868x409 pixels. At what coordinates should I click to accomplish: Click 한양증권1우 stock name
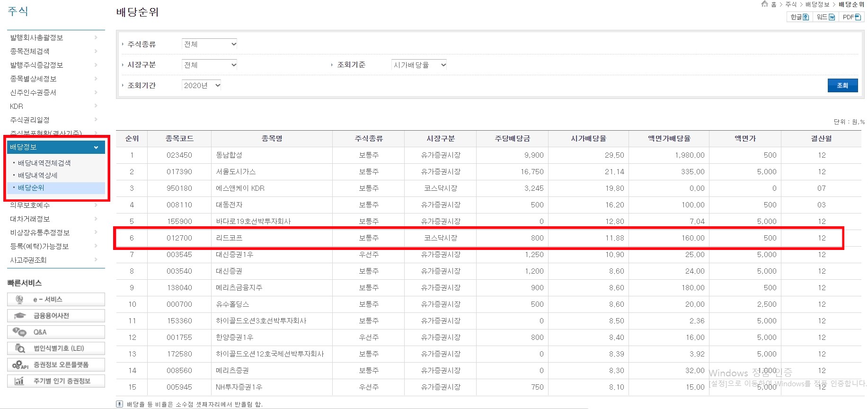point(234,338)
